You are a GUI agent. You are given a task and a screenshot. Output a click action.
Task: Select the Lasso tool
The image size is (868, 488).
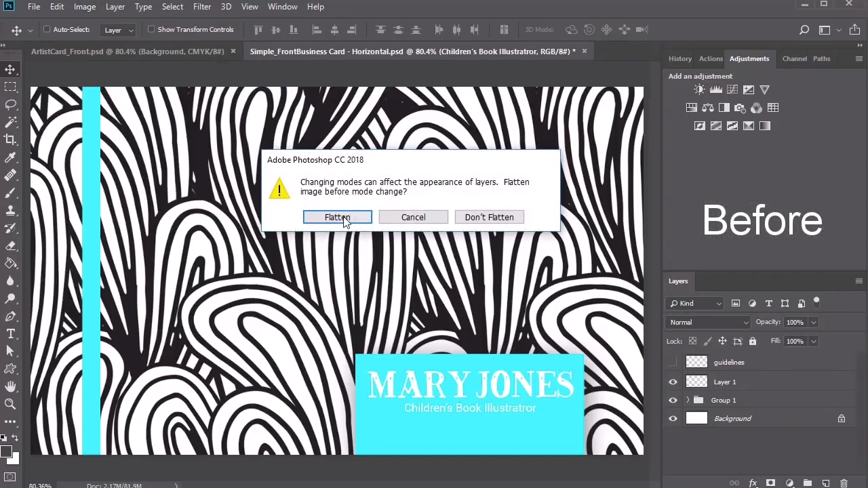tap(10, 104)
